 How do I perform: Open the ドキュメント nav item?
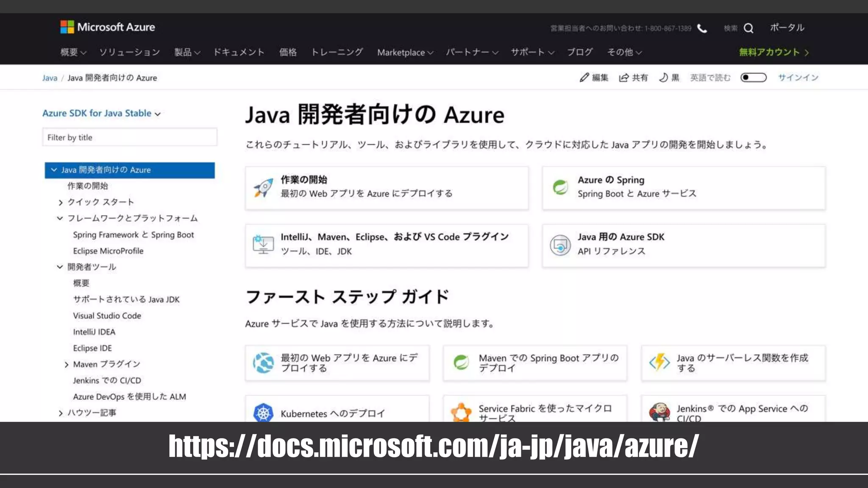tap(239, 52)
